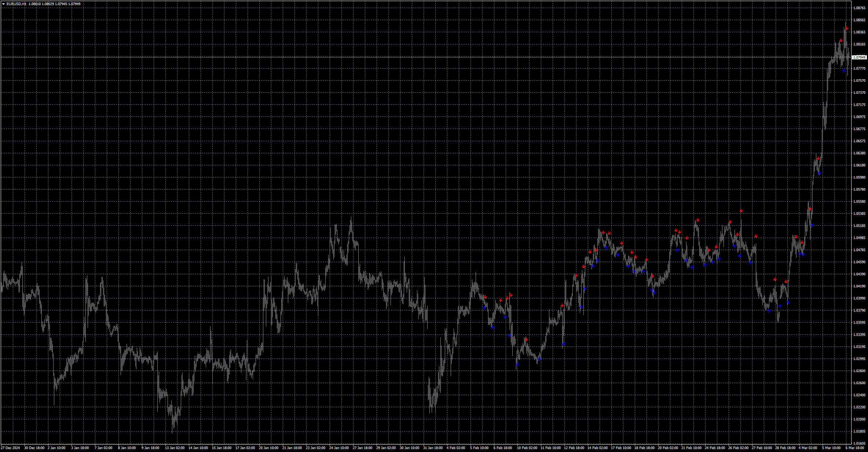Click the 28 Feb 18:00 time axis label

click(x=785, y=448)
